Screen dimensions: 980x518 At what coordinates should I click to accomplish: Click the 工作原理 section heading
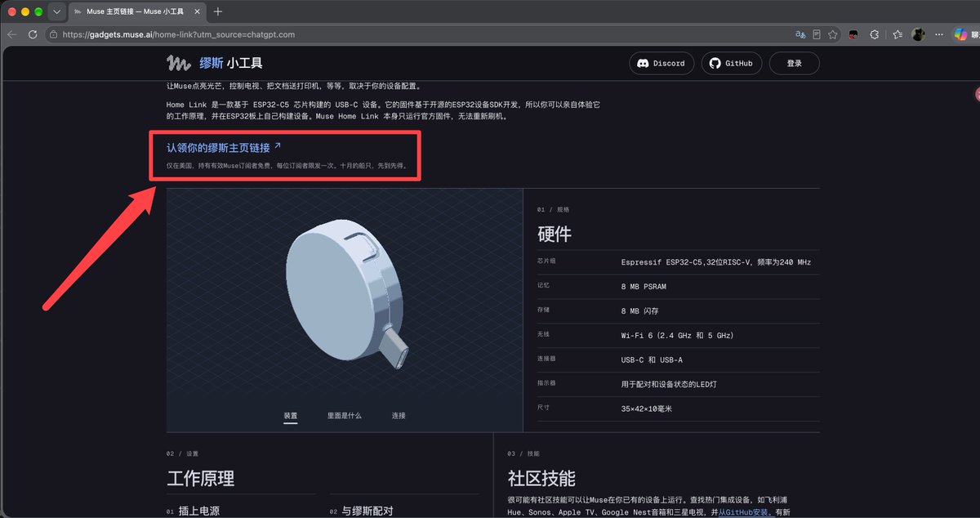[x=200, y=479]
